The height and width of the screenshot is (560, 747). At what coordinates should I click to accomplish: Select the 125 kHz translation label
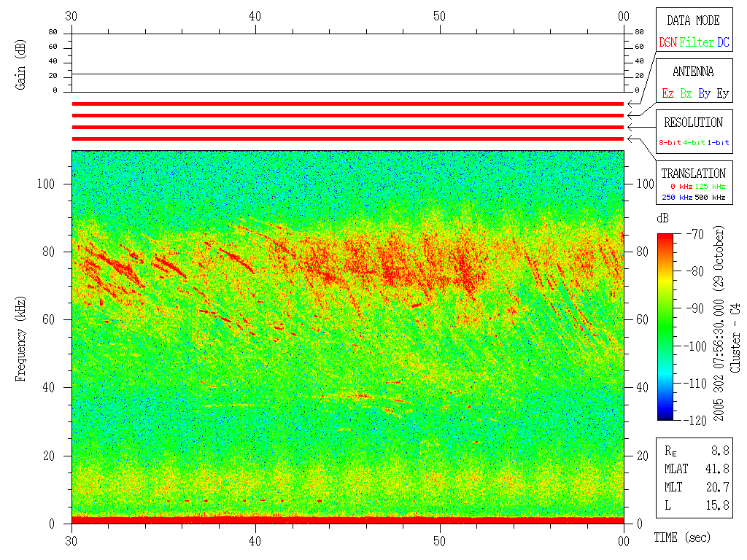pos(712,187)
